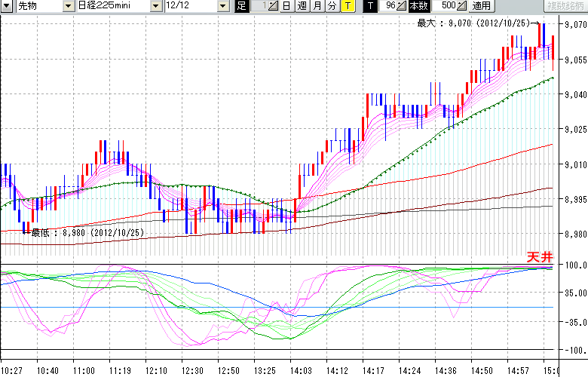The width and height of the screenshot is (588, 377).
Task: Click the red 天井 ceiling indicator label
Action: [x=538, y=257]
